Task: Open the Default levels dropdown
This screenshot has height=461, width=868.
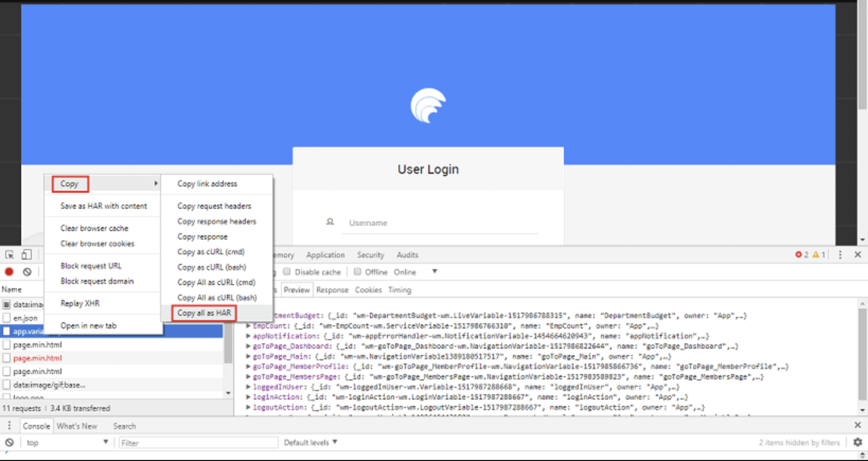Action: 311,442
